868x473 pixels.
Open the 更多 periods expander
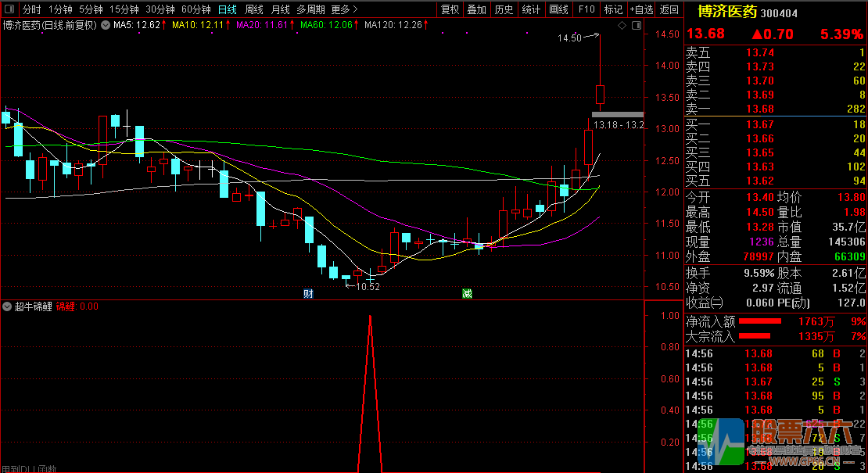coord(344,10)
